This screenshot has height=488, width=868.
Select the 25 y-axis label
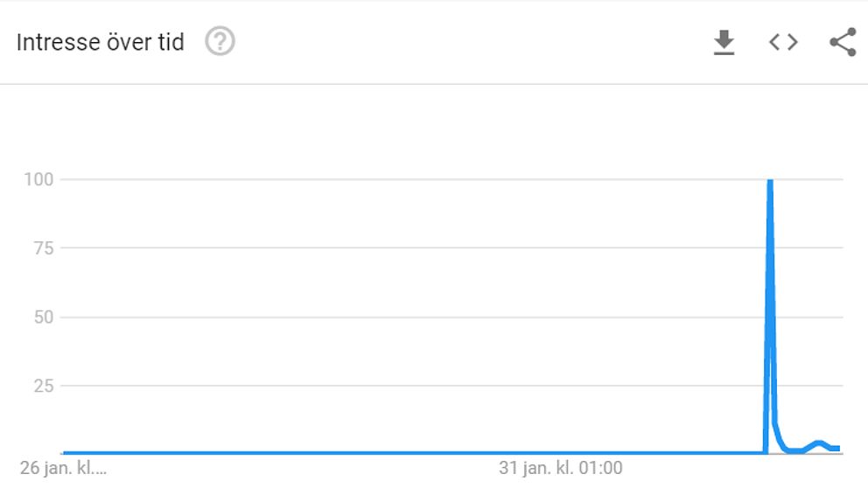click(44, 386)
